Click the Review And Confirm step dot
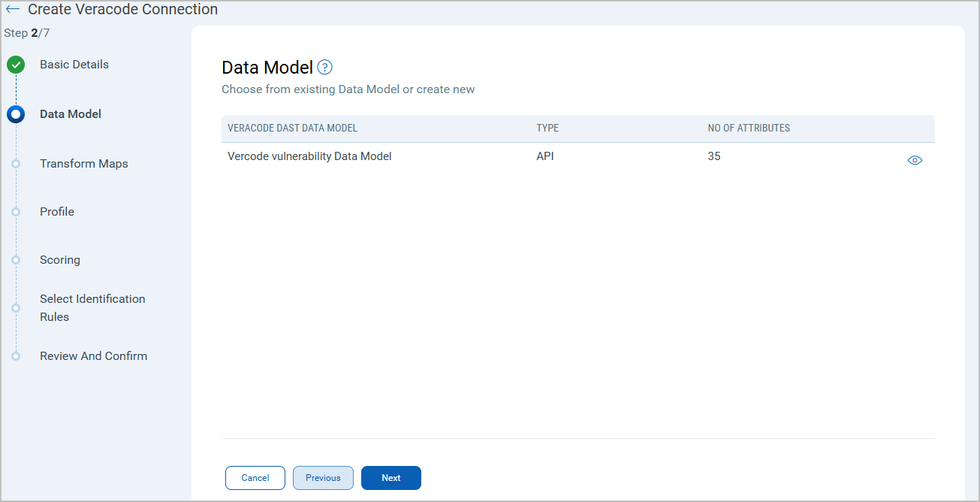 pos(16,356)
